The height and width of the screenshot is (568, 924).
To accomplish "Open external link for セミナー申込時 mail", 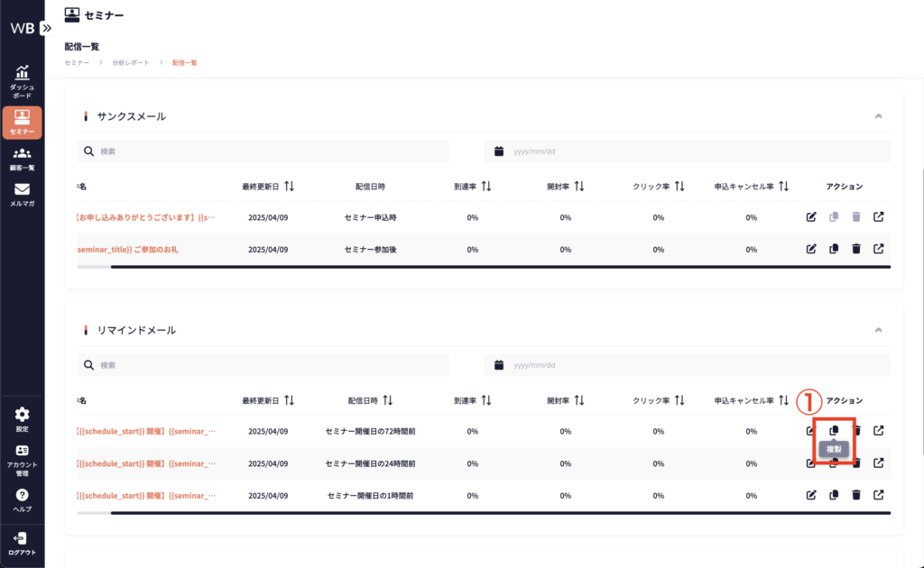I will click(x=879, y=217).
